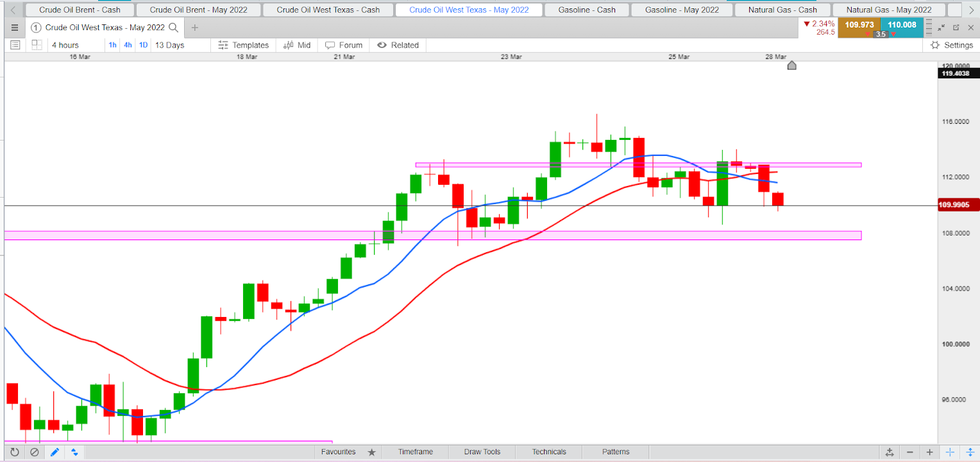Expand the Draw Tools menu
Viewport: 980px width, 462px height.
click(482, 452)
